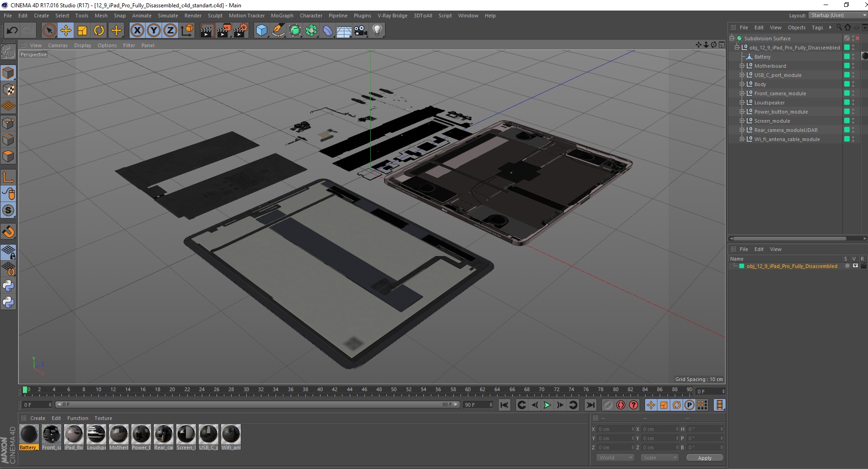Toggle layer view camera icon

coord(855,266)
